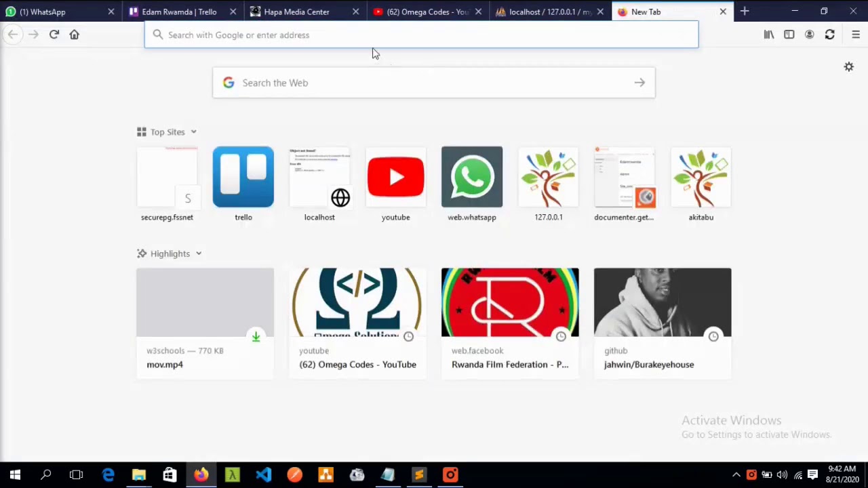
Task: Open Task View on the taskbar
Action: (76, 475)
